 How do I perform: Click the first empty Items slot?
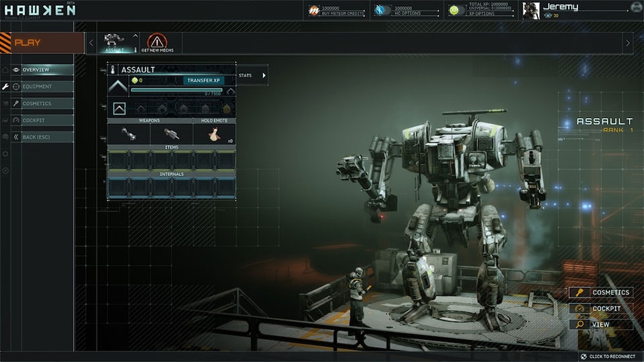pos(118,160)
